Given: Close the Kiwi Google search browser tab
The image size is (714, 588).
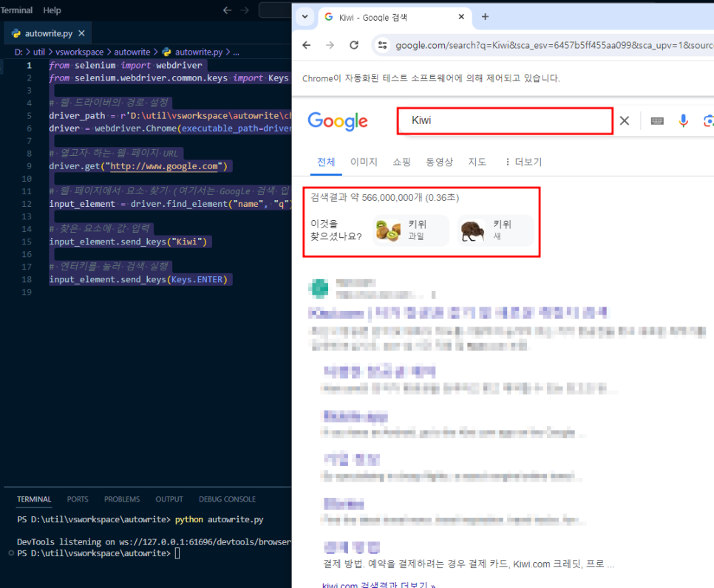Looking at the screenshot, I should 461,17.
